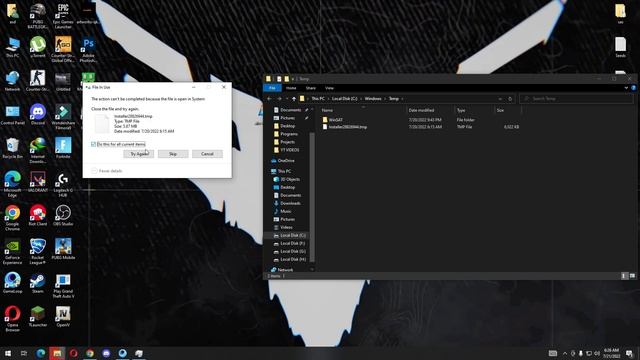
Task: Open the Discord desktop shortcut
Action: click(x=38, y=114)
